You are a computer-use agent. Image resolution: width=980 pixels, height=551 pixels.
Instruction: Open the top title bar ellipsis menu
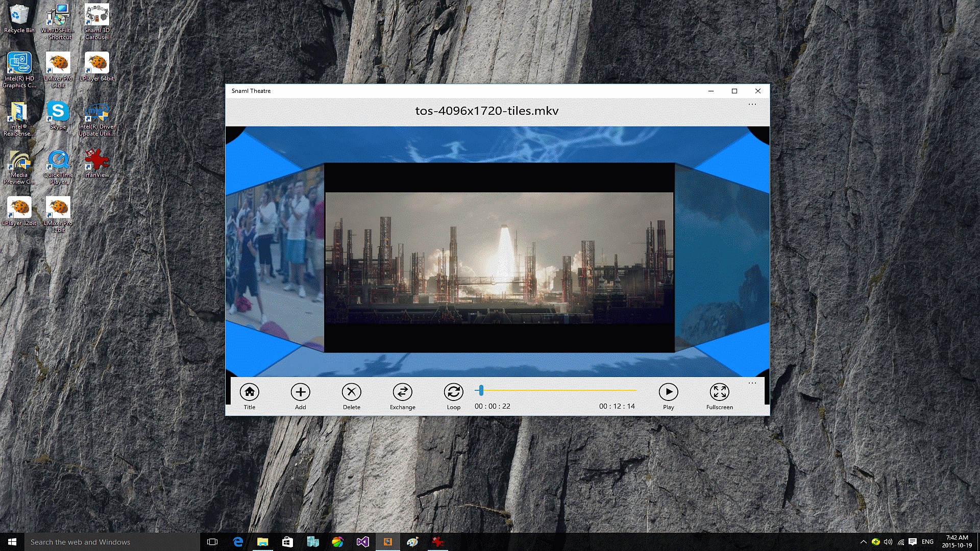click(x=752, y=105)
